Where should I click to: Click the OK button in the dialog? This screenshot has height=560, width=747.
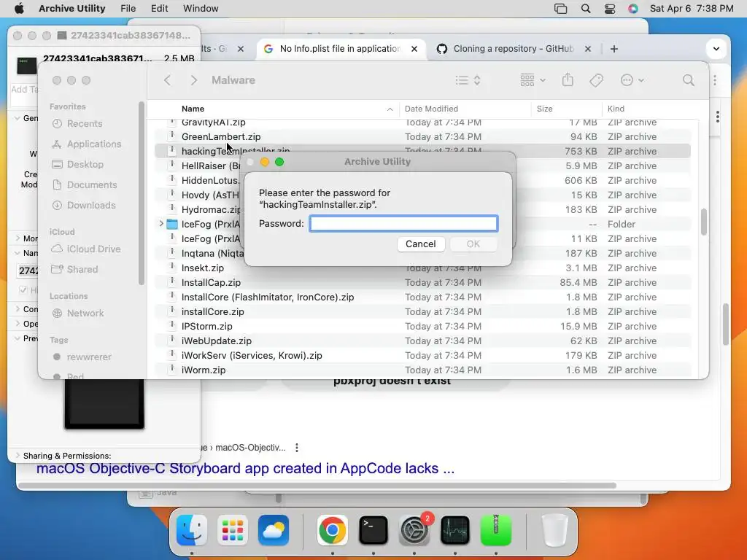(473, 244)
